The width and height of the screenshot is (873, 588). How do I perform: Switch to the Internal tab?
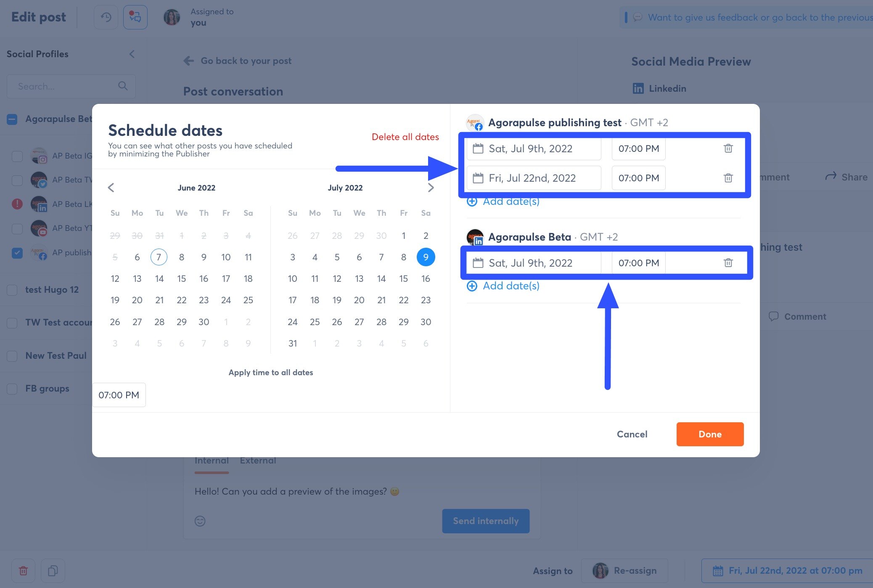click(x=212, y=460)
